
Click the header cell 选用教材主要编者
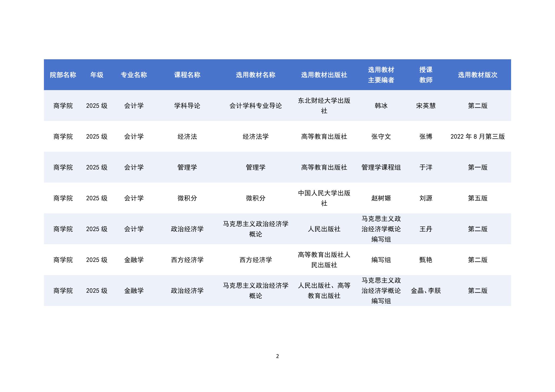click(x=381, y=75)
